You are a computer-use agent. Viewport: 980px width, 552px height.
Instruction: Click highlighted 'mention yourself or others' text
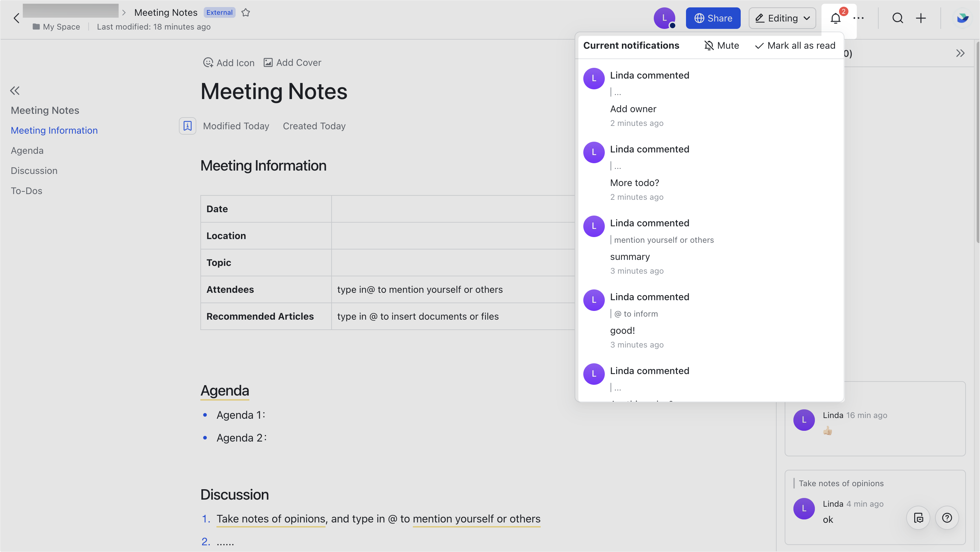point(476,519)
